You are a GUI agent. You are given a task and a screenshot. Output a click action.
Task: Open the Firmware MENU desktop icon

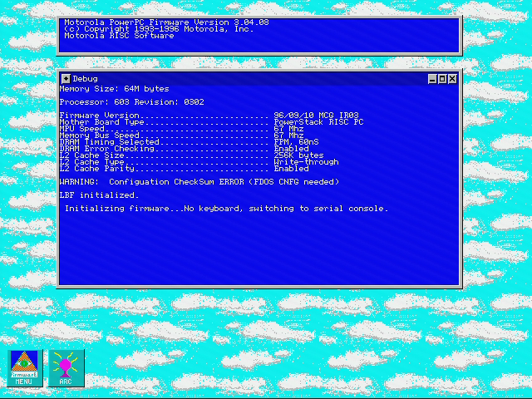tap(25, 368)
